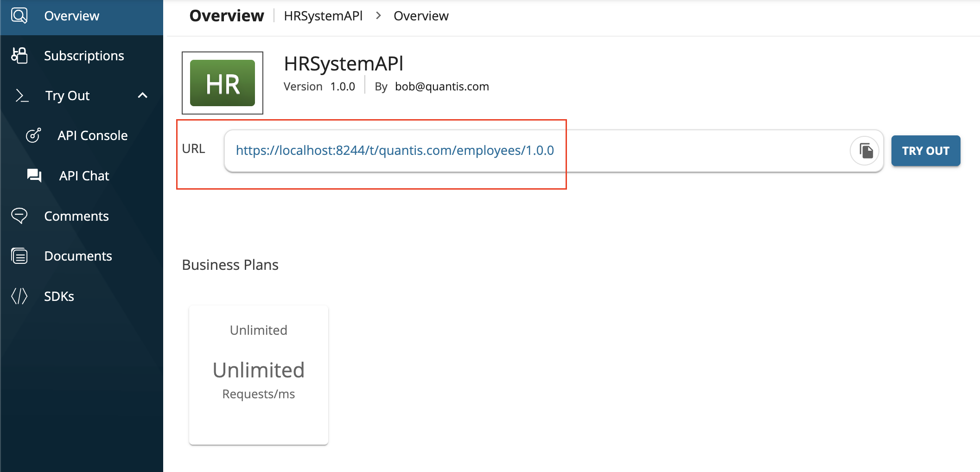Viewport: 980px width, 472px height.
Task: Open the Documents pages icon
Action: [x=19, y=255]
